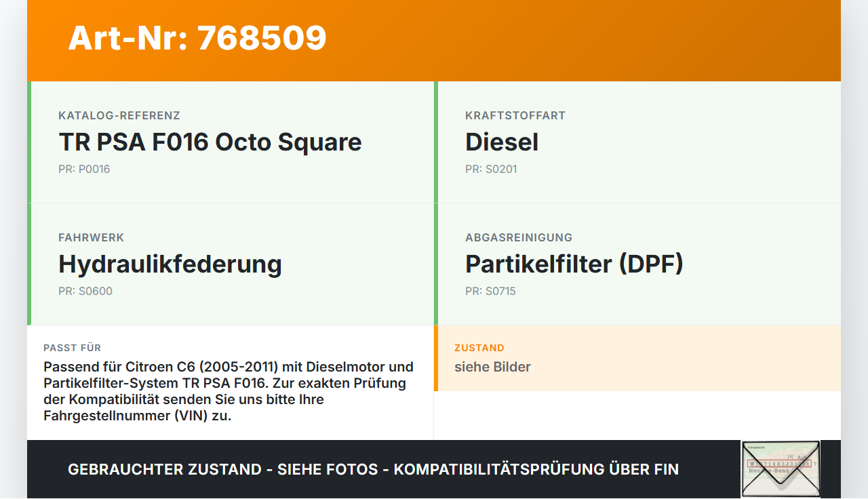Click the 'PR: S0715' code

[x=490, y=292]
